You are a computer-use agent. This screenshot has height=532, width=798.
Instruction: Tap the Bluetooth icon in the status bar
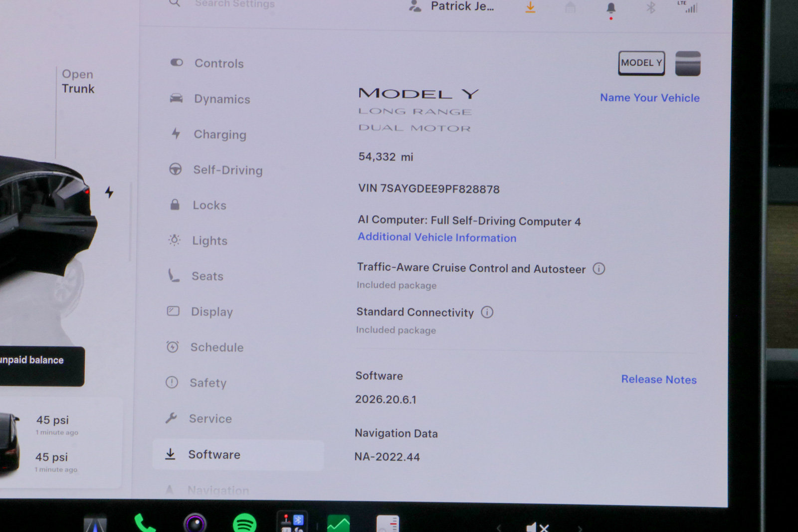pos(650,7)
